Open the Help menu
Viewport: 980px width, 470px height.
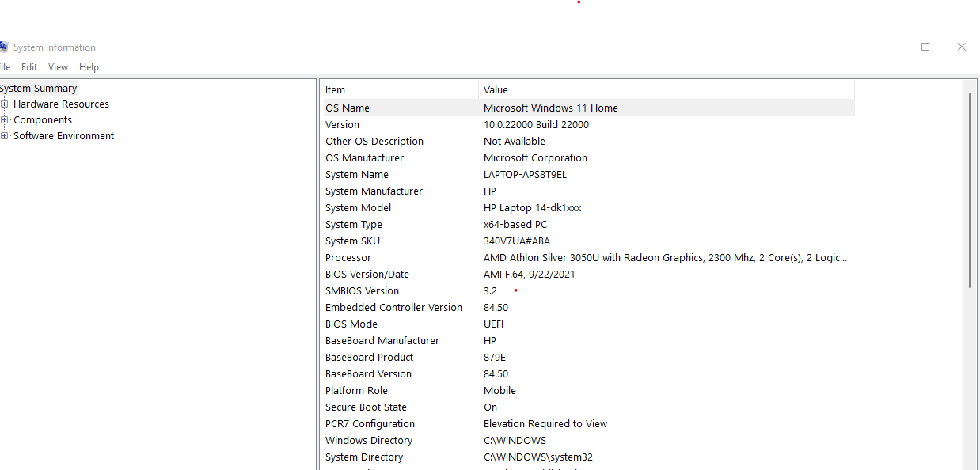tap(89, 66)
